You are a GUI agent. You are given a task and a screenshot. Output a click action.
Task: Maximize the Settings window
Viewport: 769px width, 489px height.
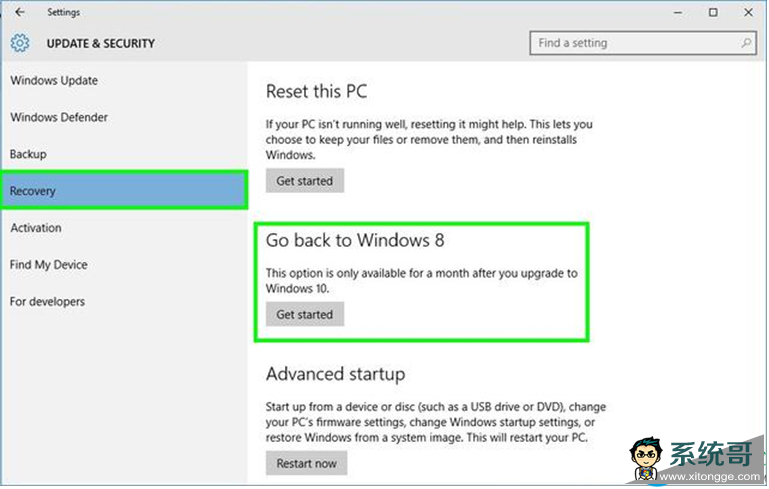713,12
